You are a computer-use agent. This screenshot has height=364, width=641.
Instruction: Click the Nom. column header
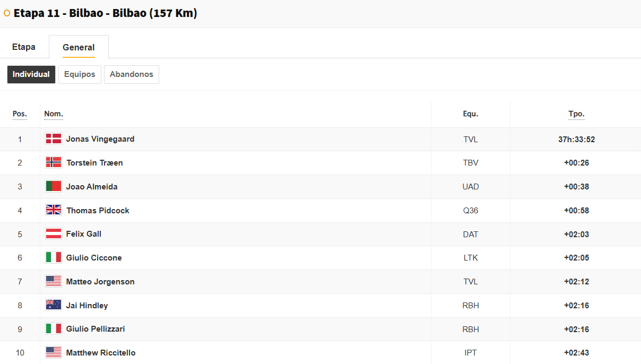coord(54,114)
